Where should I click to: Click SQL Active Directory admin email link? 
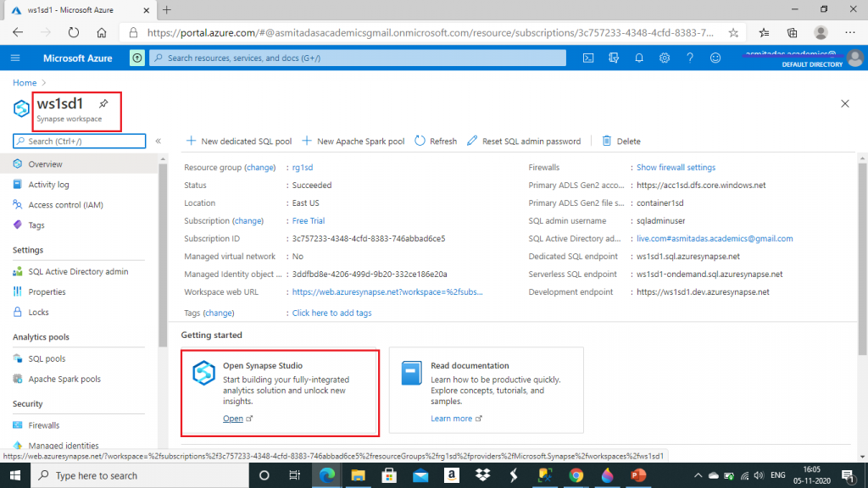tap(715, 238)
